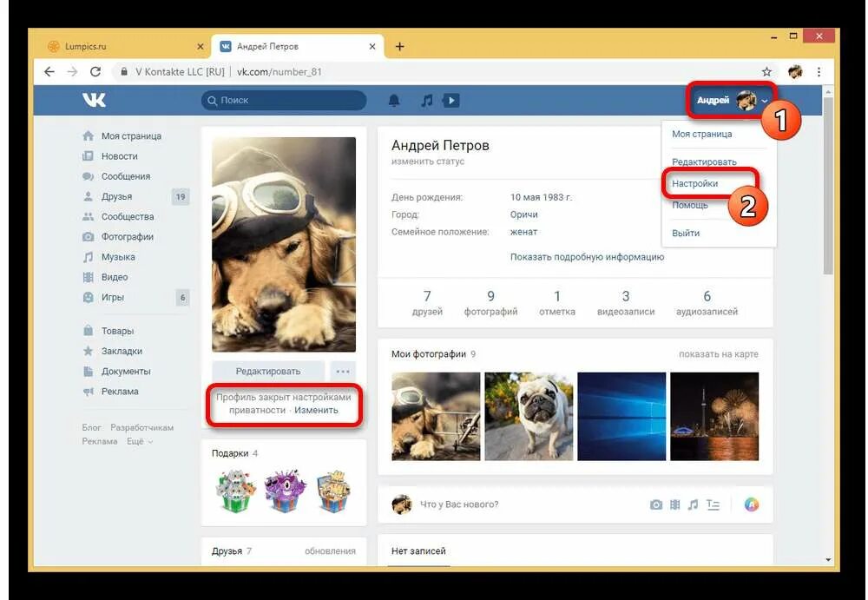Reload the page with the refresh icon
Image resolution: width=868 pixels, height=600 pixels.
(x=95, y=72)
